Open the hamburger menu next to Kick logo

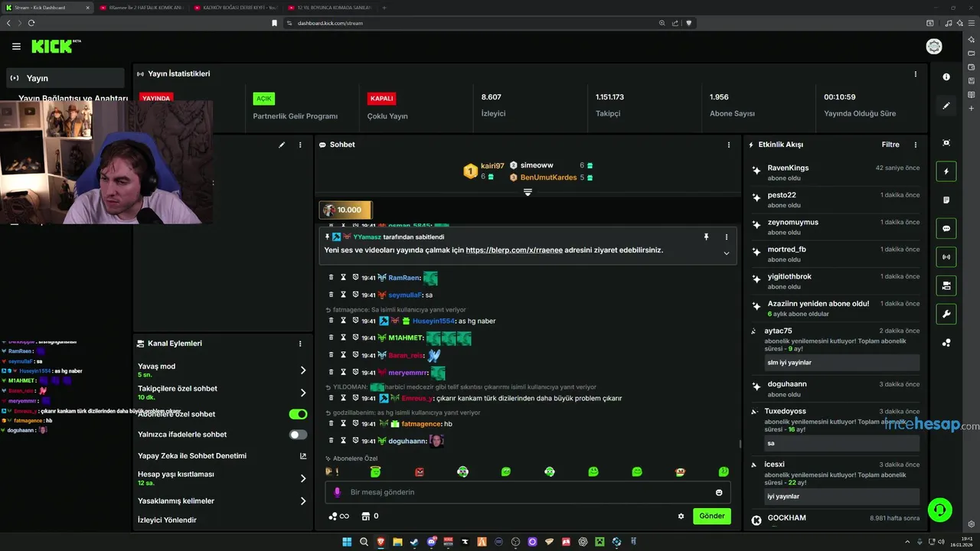pyautogui.click(x=16, y=47)
